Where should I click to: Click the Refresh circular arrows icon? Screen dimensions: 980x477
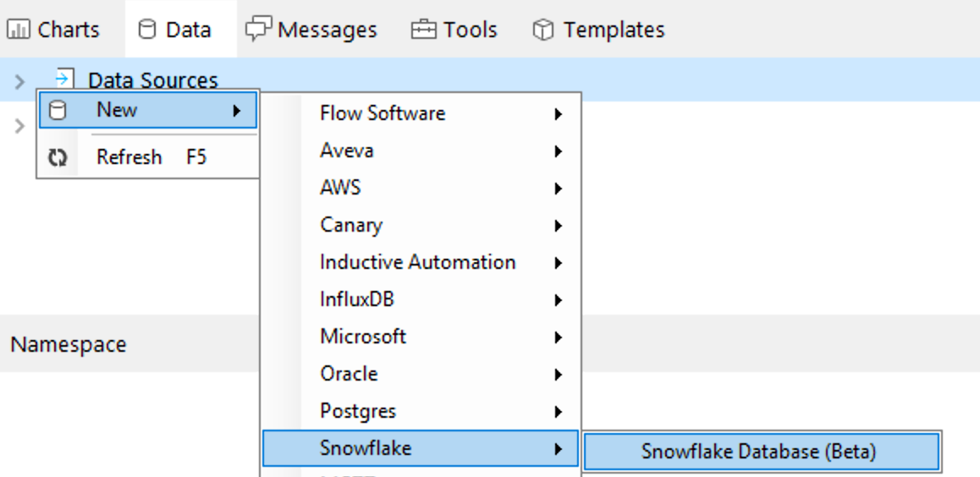[x=58, y=157]
